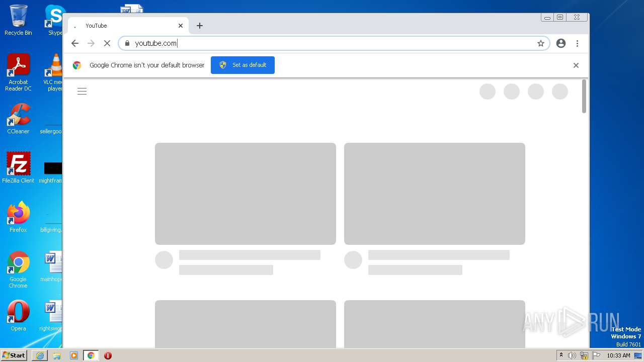This screenshot has height=362, width=644.
Task: Open the Chrome three-dot menu
Action: pyautogui.click(x=577, y=43)
